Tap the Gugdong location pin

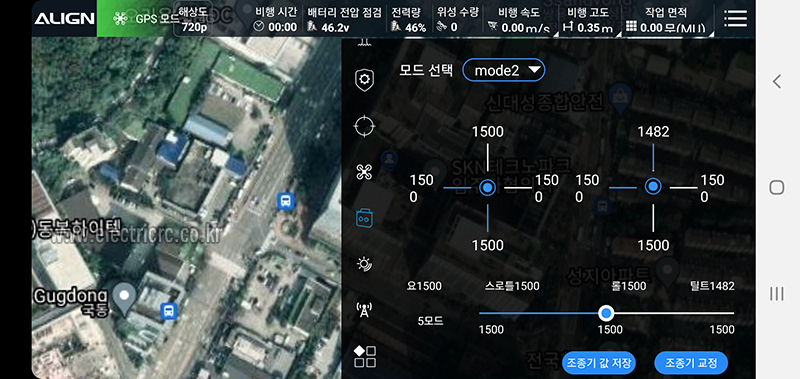click(x=124, y=299)
